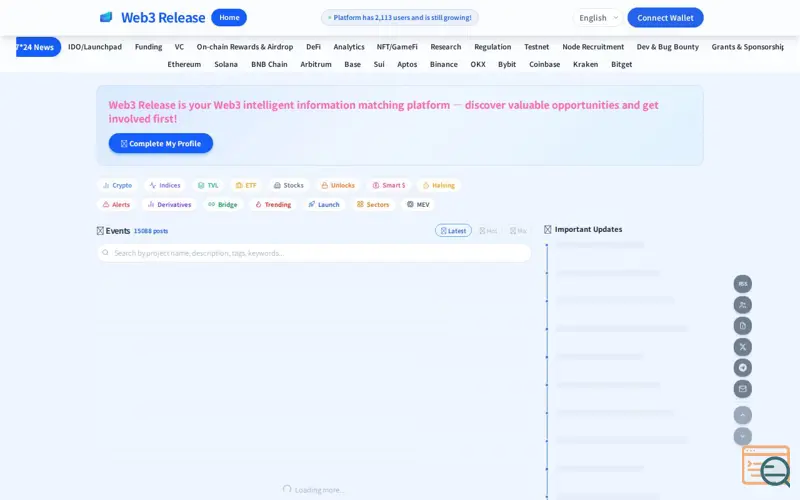The image size is (800, 500).
Task: Filter by Aptos chain
Action: pos(407,64)
